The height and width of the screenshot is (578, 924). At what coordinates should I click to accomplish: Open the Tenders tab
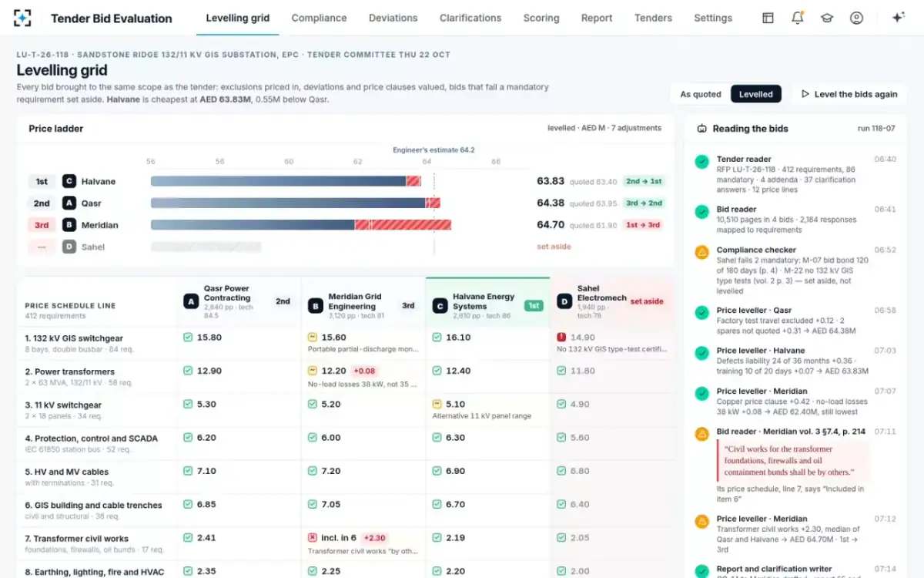click(x=653, y=18)
